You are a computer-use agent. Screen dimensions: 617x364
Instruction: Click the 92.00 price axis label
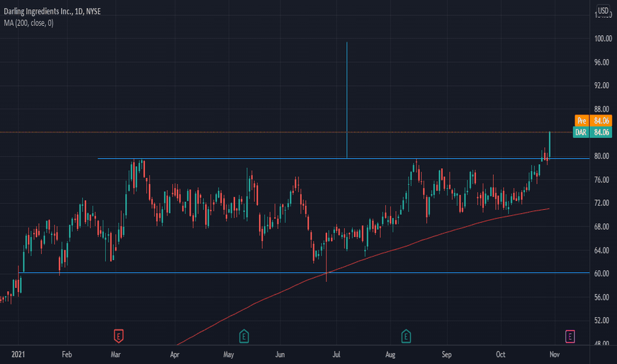(x=602, y=85)
